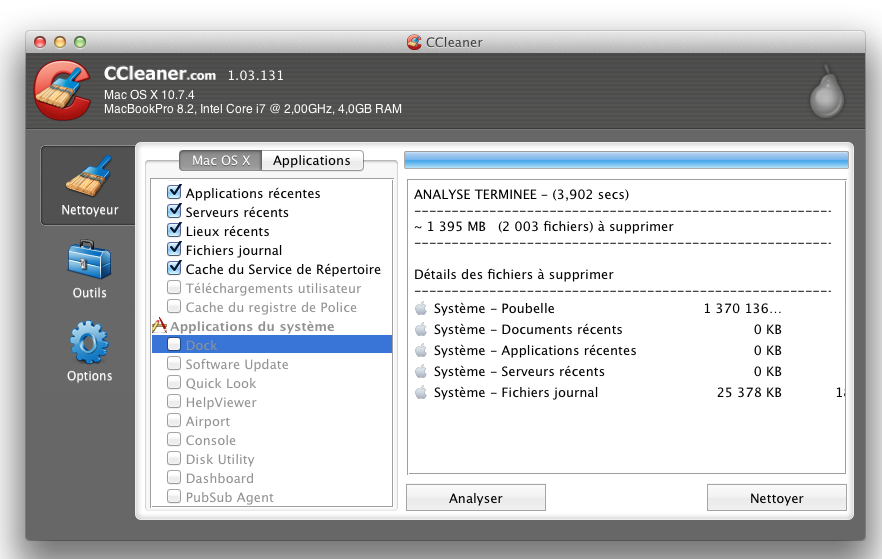Click the Applications du système category icon

[158, 326]
